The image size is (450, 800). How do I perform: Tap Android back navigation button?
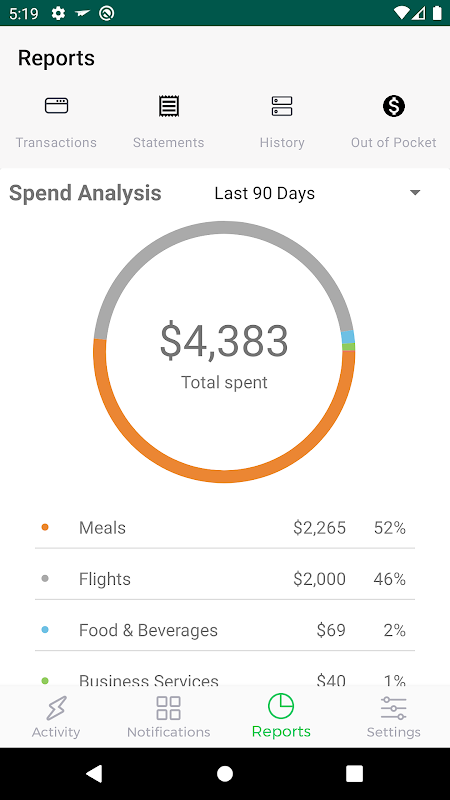[x=94, y=773]
